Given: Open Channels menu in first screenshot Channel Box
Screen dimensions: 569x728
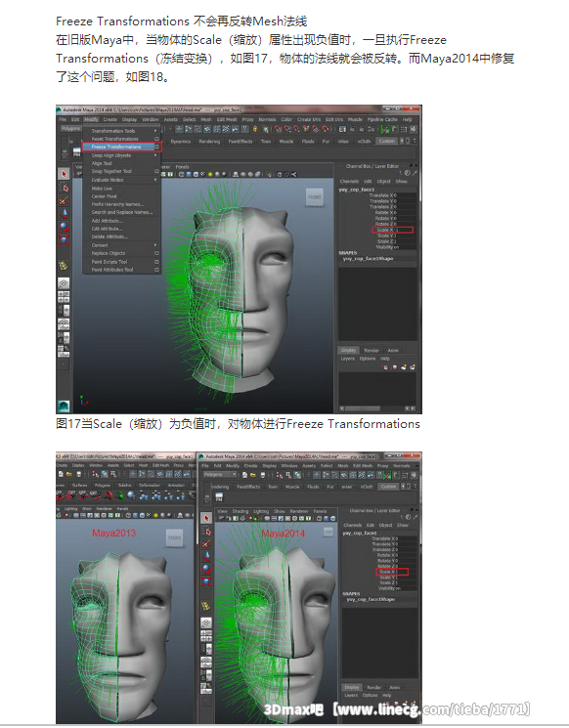Looking at the screenshot, I should click(x=349, y=182).
